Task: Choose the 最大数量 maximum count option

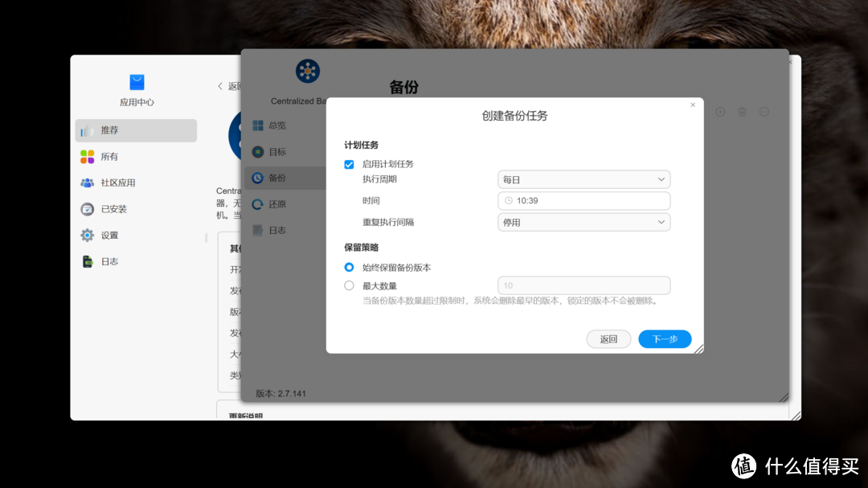Action: pyautogui.click(x=350, y=285)
